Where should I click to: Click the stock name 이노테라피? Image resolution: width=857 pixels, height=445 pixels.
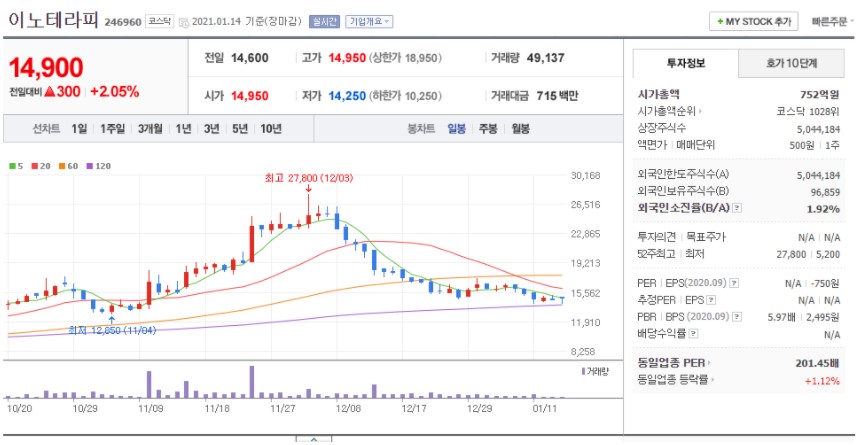(53, 20)
